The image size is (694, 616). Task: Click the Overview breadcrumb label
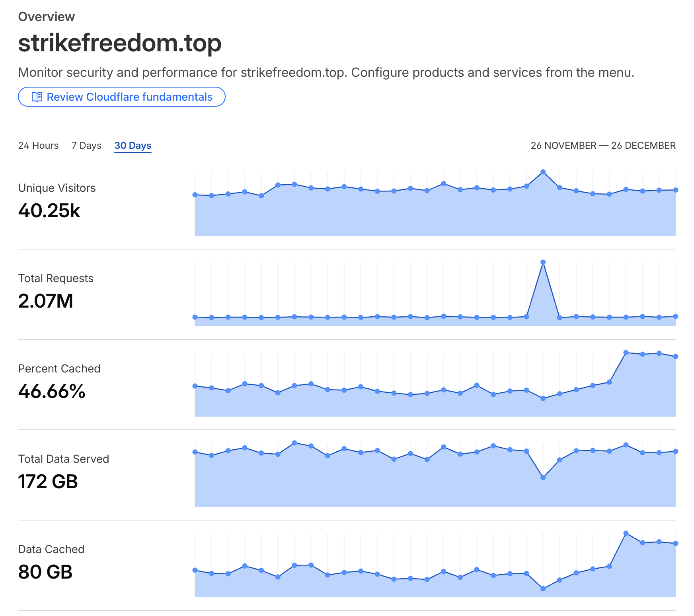click(x=47, y=17)
